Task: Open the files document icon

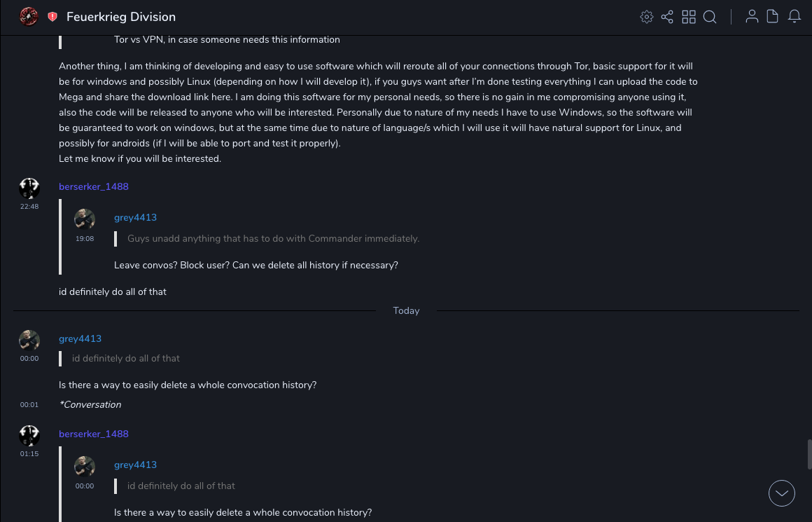Action: point(773,17)
